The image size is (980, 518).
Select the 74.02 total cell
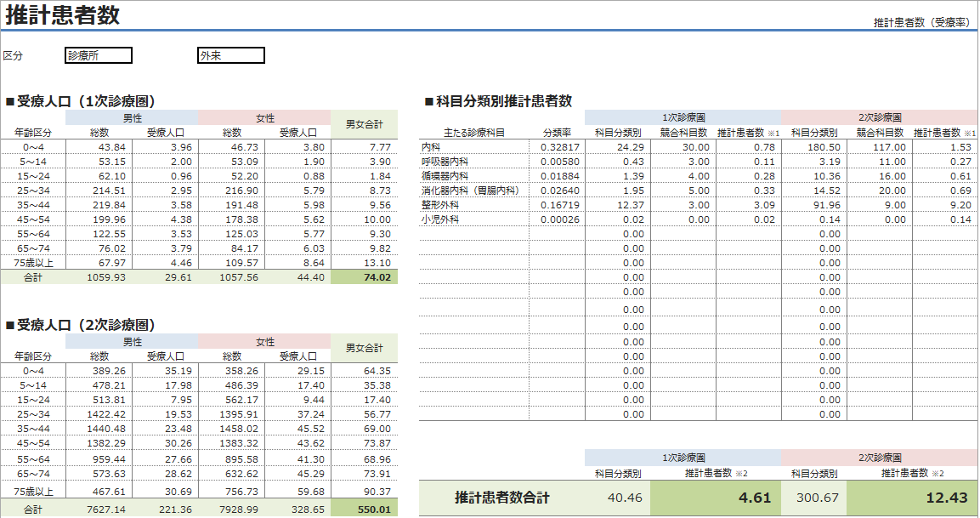[x=365, y=277]
